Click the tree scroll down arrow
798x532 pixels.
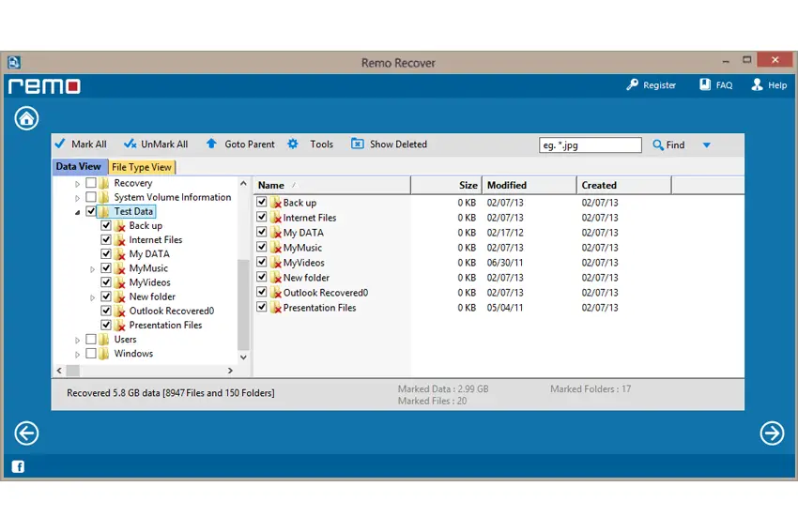tap(243, 357)
